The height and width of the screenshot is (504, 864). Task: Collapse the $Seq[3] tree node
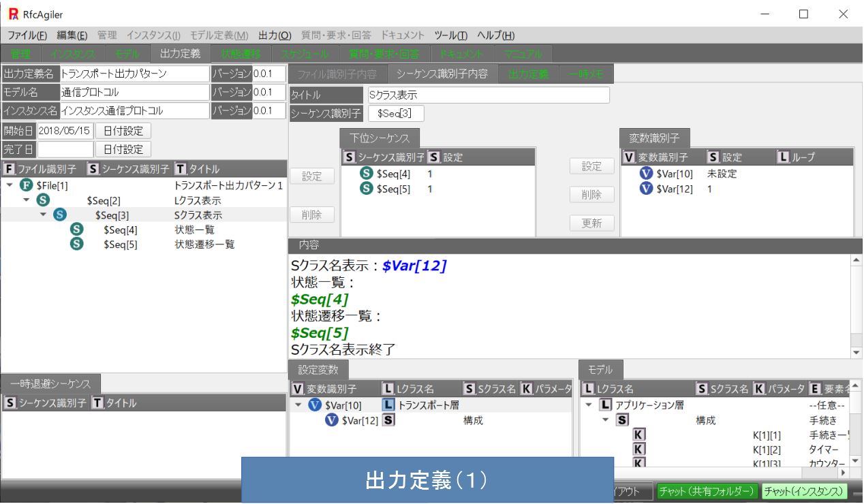[x=43, y=215]
